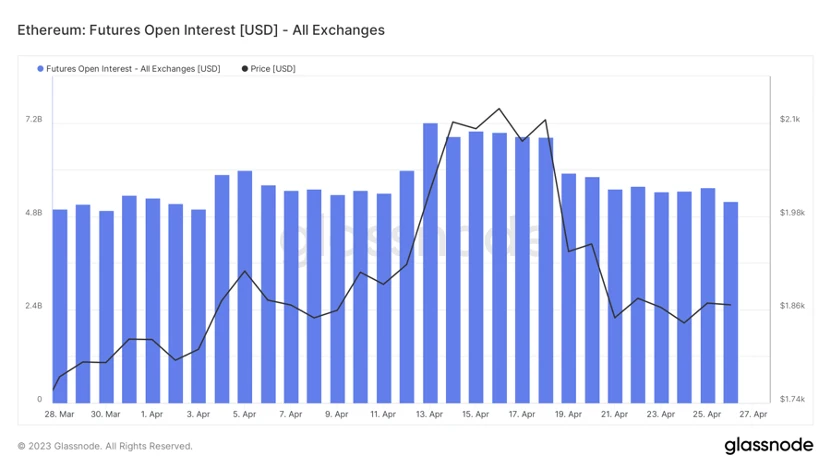Screen dimensions: 832x468
Task: Click the last blue bar after 25. Apr
Action: (731, 302)
